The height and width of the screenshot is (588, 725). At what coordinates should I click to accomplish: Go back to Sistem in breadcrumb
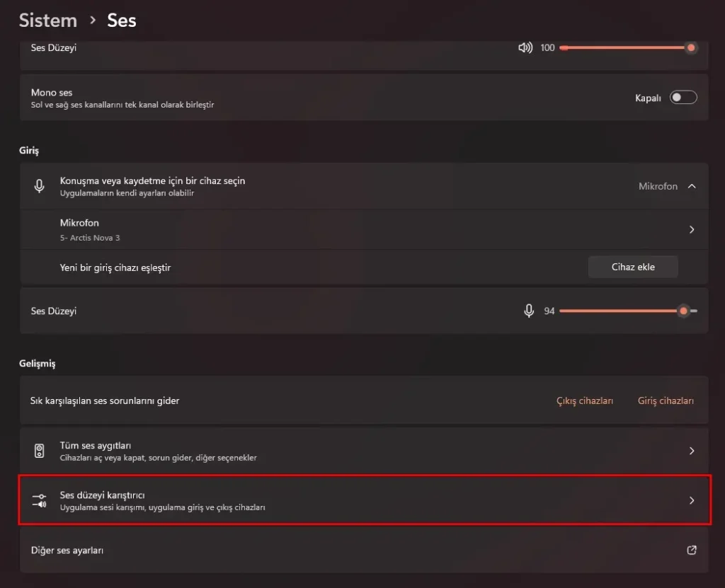click(46, 21)
